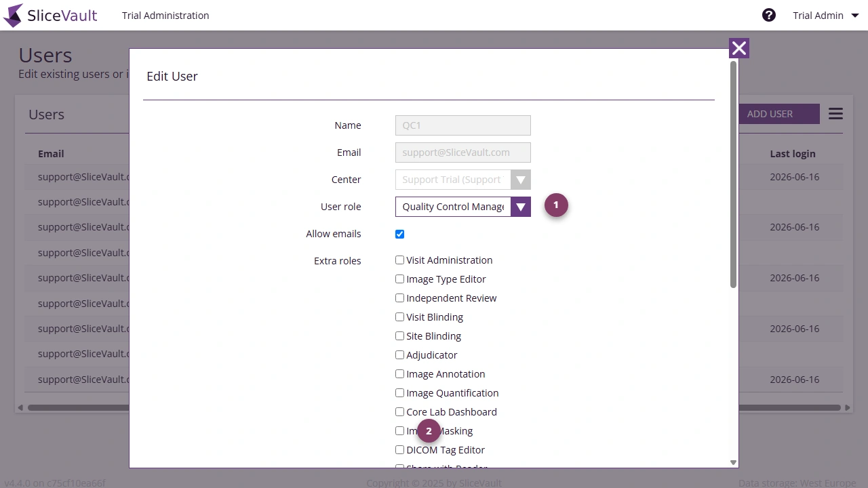Viewport: 868px width, 488px height.
Task: Click the User role dropdown arrow
Action: 521,207
